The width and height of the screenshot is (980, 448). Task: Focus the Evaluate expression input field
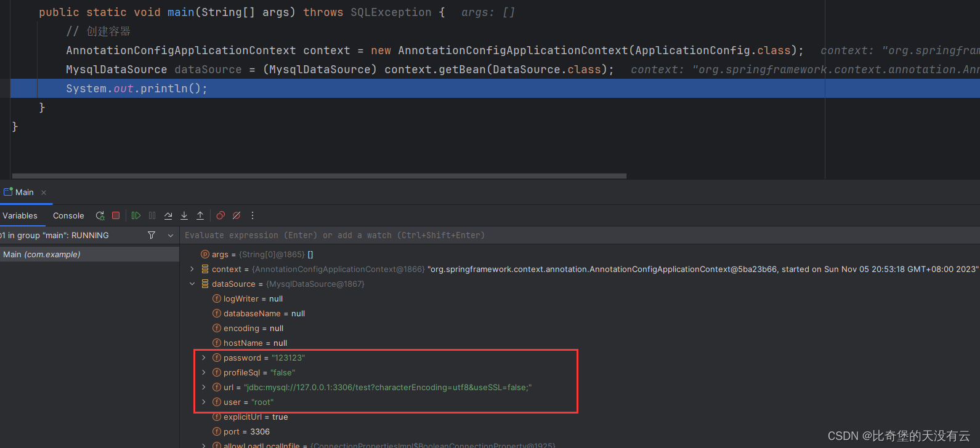pos(579,235)
